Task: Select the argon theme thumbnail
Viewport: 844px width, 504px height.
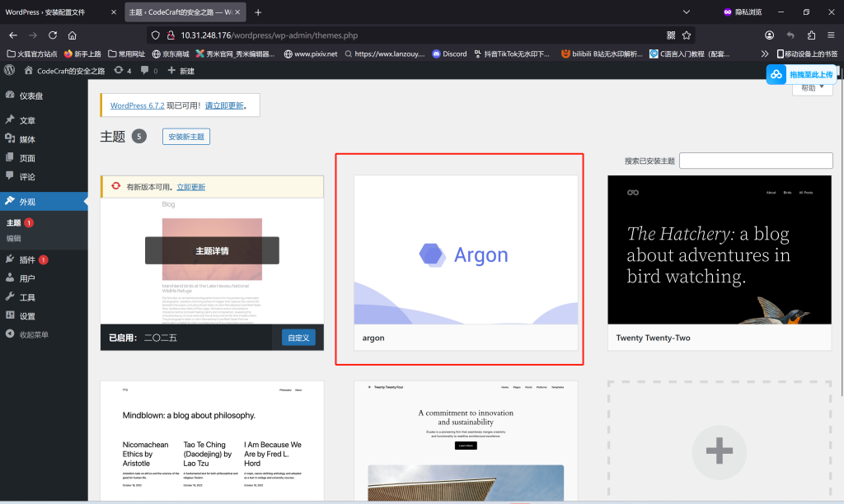Action: click(x=467, y=250)
